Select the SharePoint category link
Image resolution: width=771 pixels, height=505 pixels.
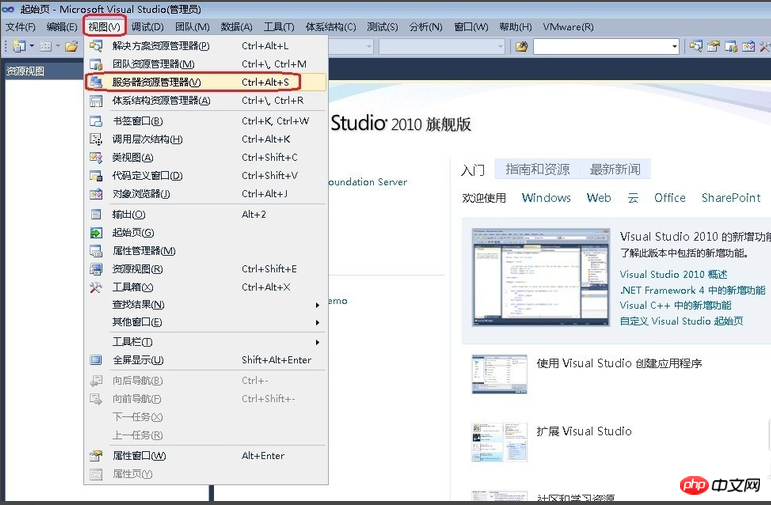[730, 198]
